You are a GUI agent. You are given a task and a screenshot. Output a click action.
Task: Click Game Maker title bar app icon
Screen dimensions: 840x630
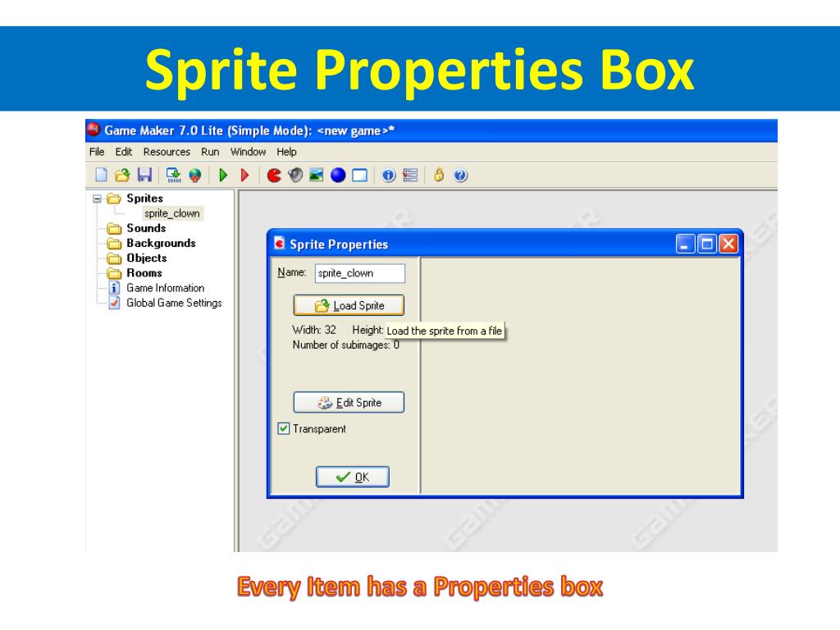point(94,130)
